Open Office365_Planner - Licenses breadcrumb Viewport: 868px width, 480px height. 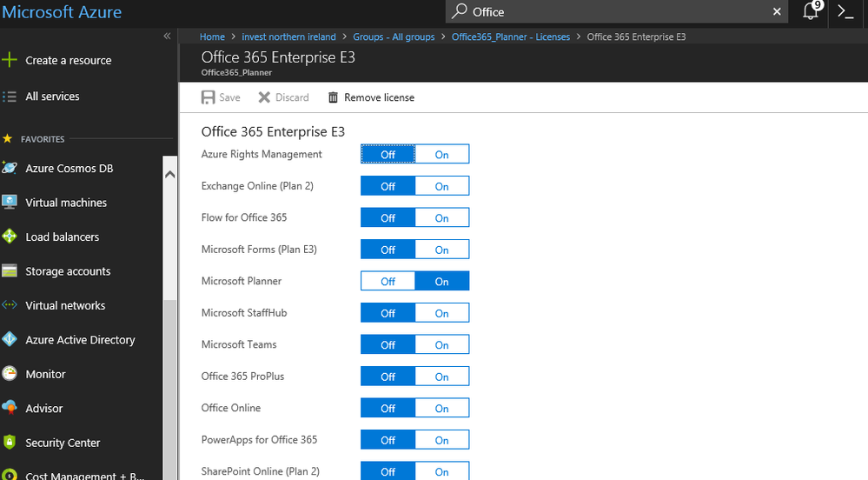click(x=511, y=37)
